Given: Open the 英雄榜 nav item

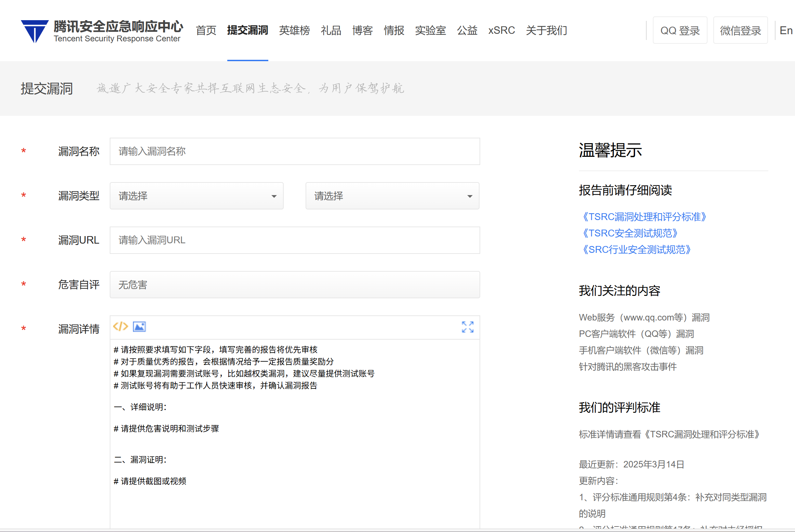Looking at the screenshot, I should point(294,30).
